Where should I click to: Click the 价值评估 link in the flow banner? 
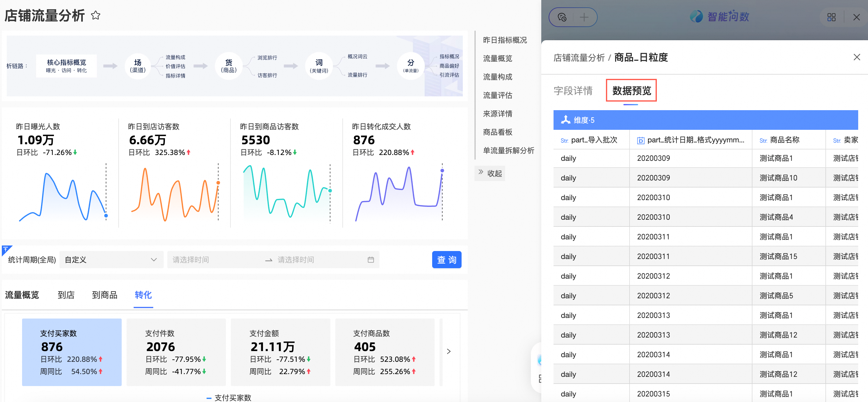175,67
